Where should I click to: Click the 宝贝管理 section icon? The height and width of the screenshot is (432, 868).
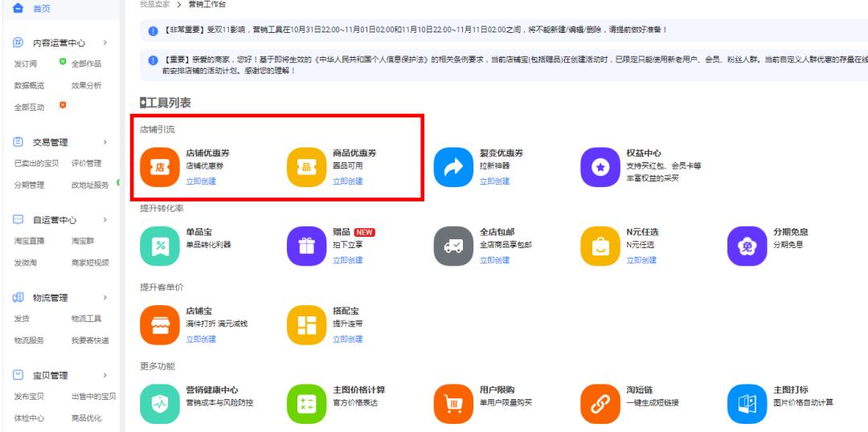18,375
